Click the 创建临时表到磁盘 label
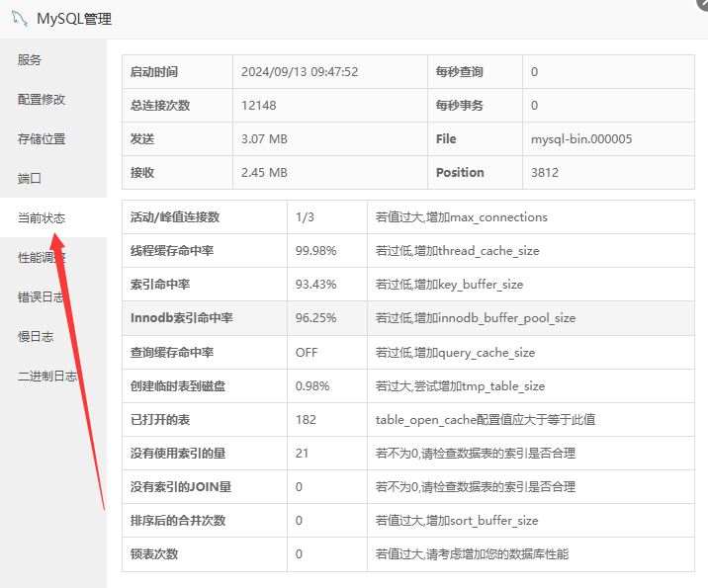This screenshot has height=588, width=708. (x=177, y=385)
